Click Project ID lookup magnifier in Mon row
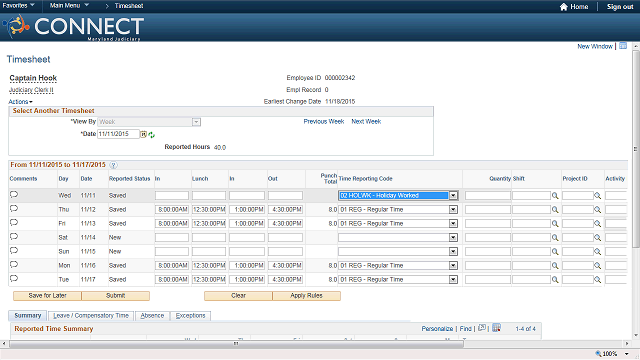640x360 pixels. [x=598, y=266]
